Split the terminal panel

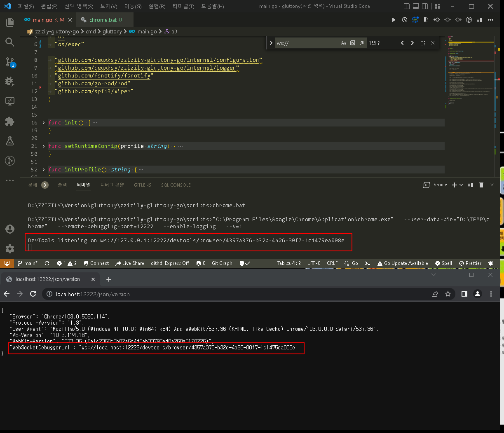coord(471,185)
